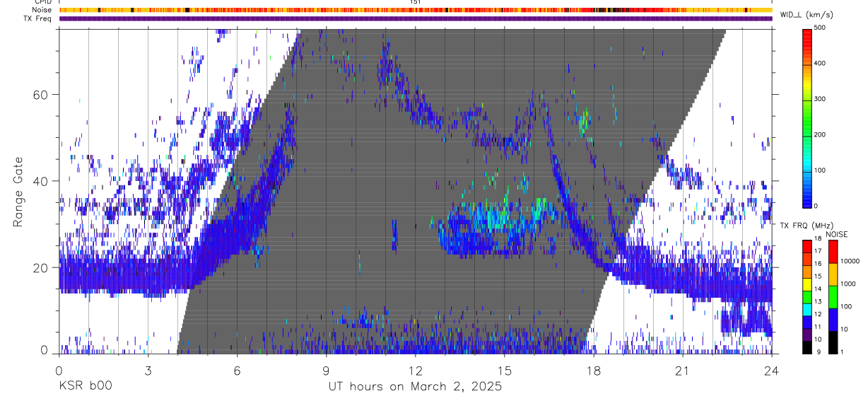Click the 'TX FRQ (MHz)' legend title
Image resolution: width=868 pixels, height=401 pixels.
(808, 225)
